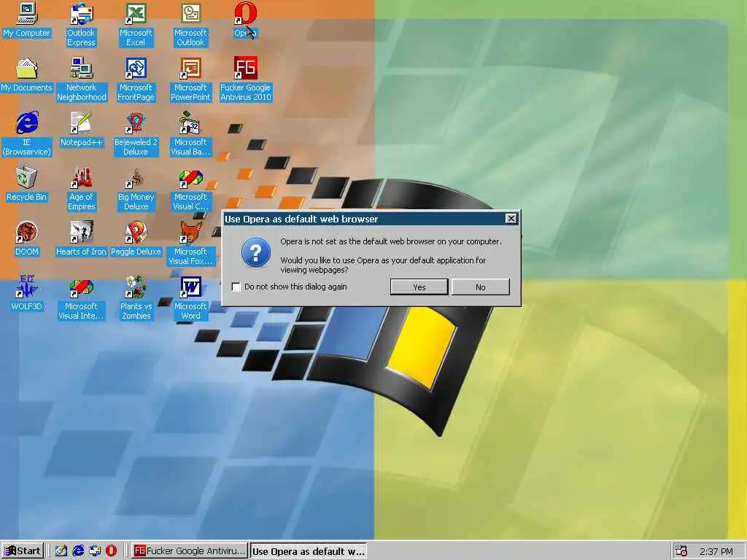The image size is (747, 560).
Task: Select the Opera desktop shortcut
Action: [x=245, y=20]
